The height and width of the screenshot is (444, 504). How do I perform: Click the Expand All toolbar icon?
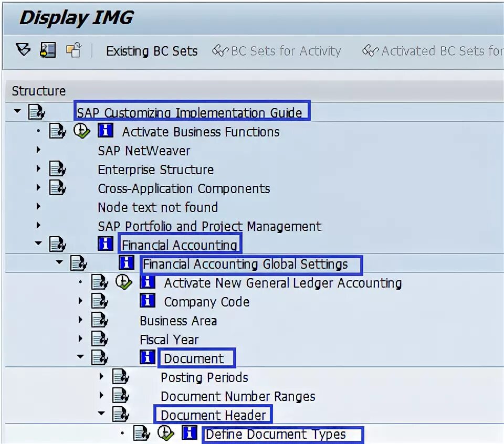click(x=23, y=50)
